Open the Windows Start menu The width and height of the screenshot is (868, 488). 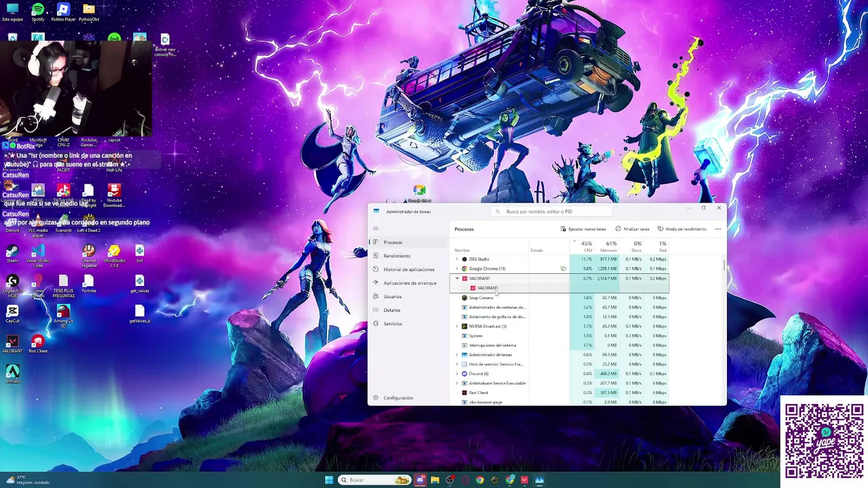[x=329, y=480]
